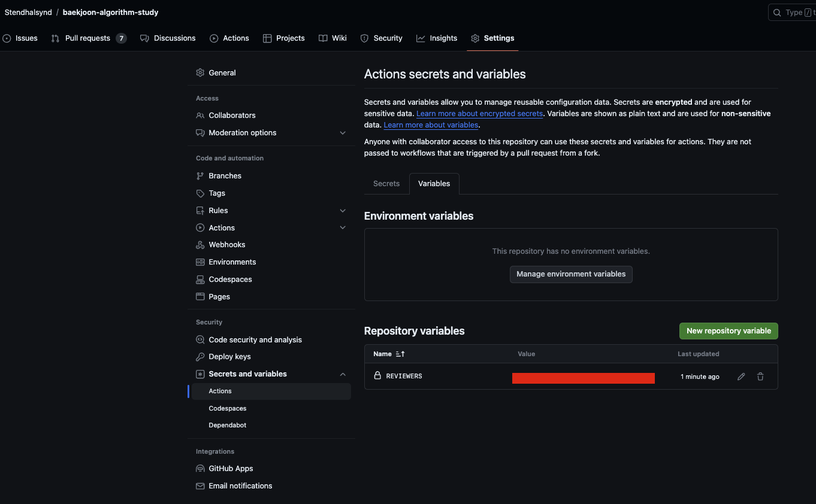Click the lock icon beside REVIEWERS
Screen dimensions: 816x504
click(x=377, y=376)
